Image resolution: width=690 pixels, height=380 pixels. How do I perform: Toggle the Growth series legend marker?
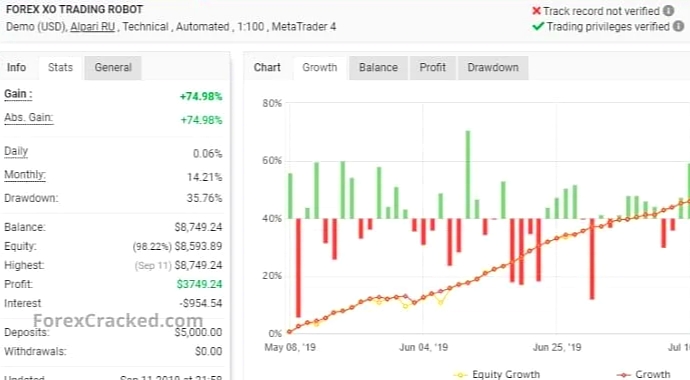coord(624,375)
